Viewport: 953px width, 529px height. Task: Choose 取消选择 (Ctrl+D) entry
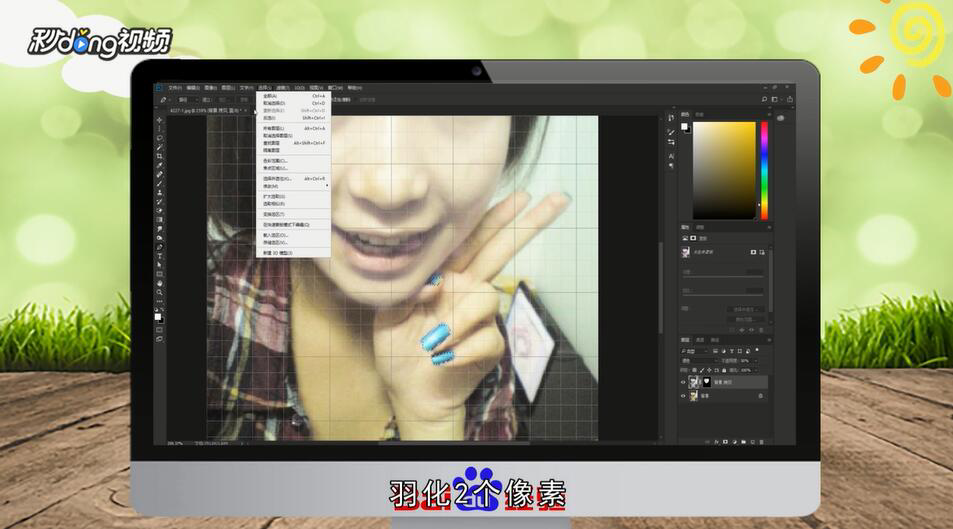(x=294, y=103)
